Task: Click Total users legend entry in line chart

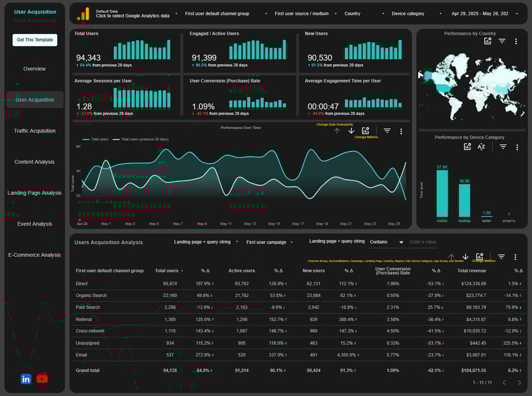Action: coord(95,139)
